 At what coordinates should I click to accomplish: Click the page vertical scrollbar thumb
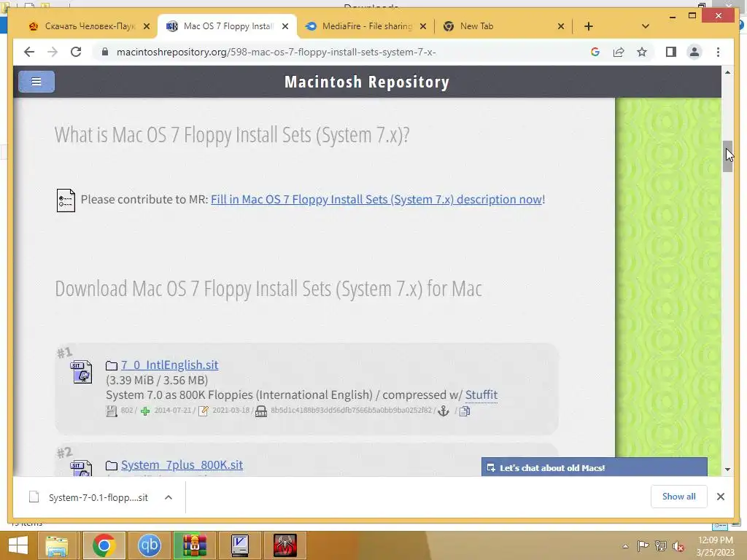coord(727,156)
